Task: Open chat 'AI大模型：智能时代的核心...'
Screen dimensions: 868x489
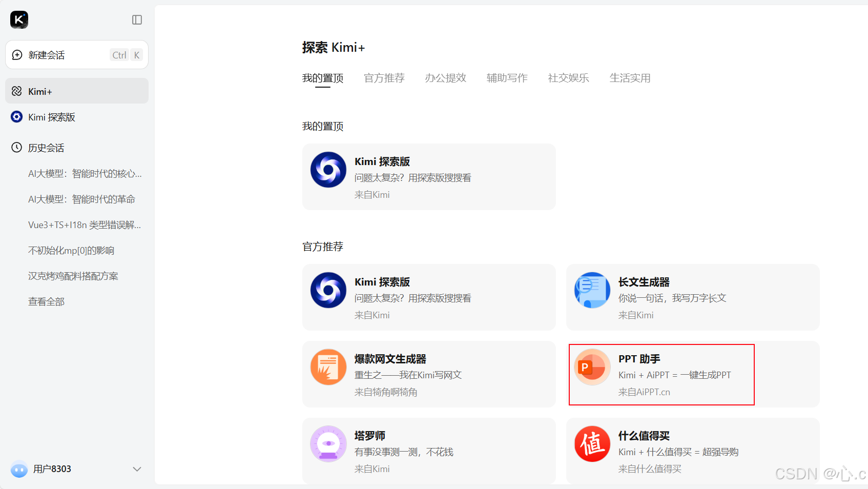Action: click(x=85, y=174)
